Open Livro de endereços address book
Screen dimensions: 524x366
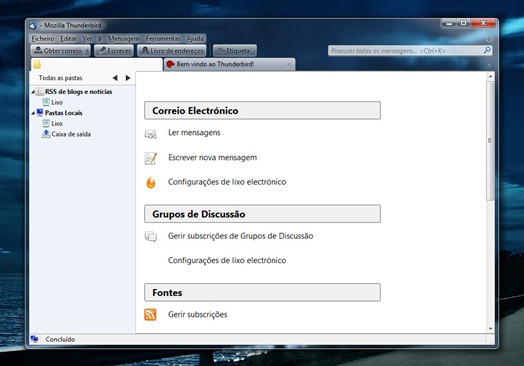[172, 51]
